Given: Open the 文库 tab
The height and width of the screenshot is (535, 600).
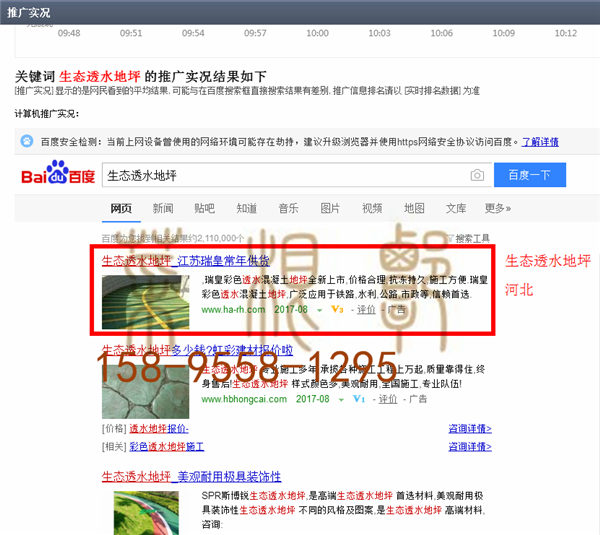Looking at the screenshot, I should [456, 208].
